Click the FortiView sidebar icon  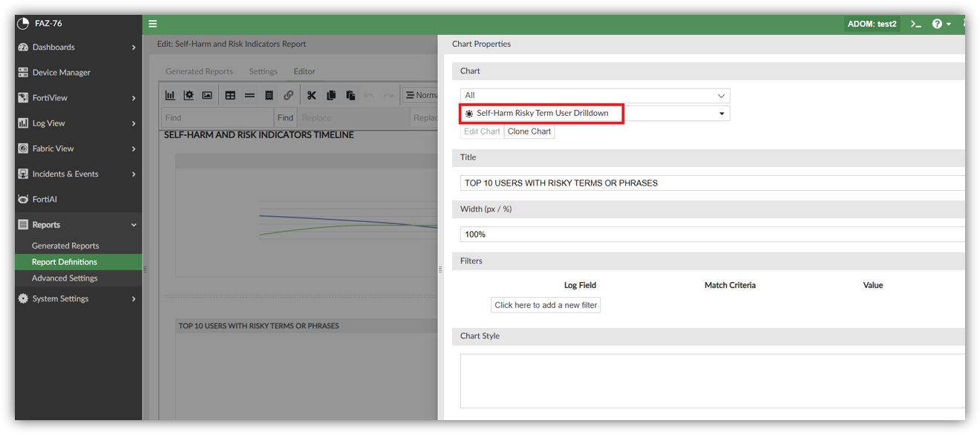pyautogui.click(x=23, y=97)
